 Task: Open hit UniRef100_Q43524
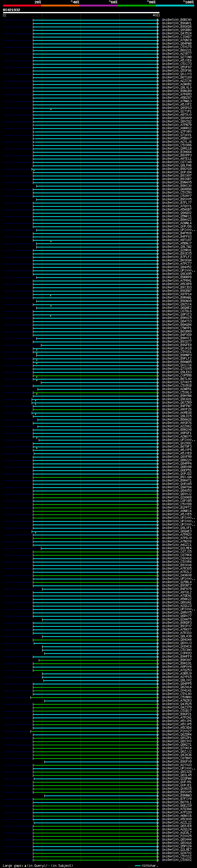point(176,33)
